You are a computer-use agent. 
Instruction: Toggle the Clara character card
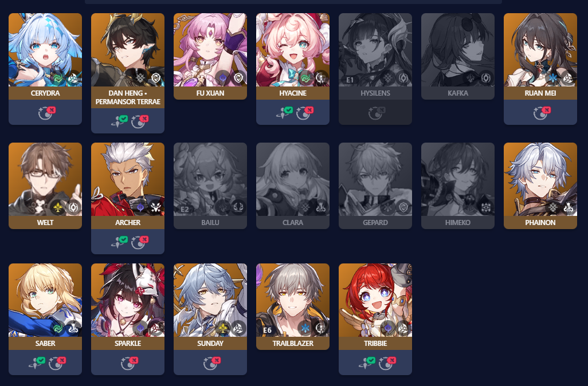(x=293, y=186)
